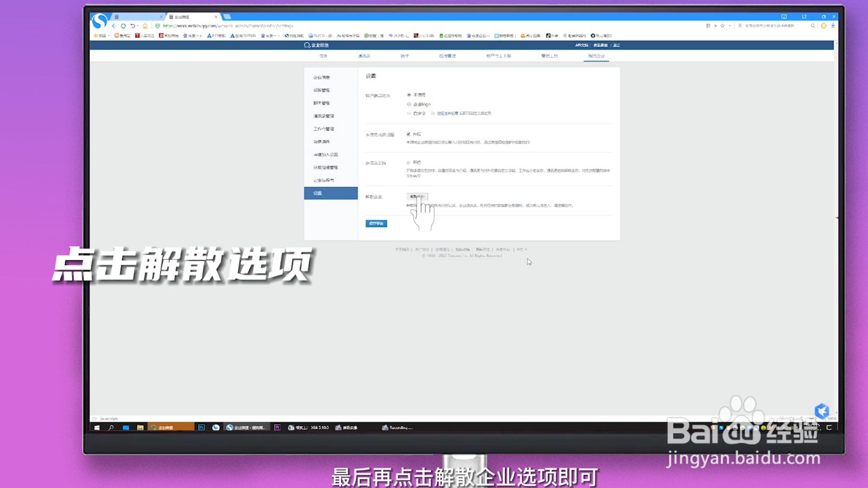
Task: Click the green reload page icon
Action: click(x=123, y=25)
